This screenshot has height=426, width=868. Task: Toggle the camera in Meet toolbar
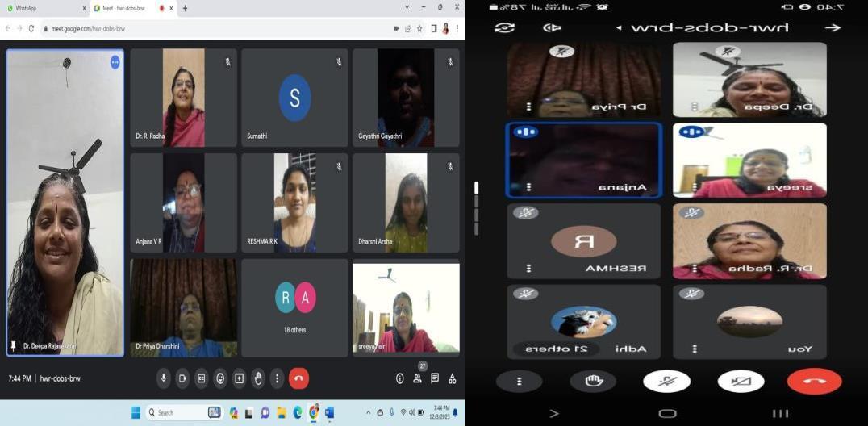coord(182,378)
